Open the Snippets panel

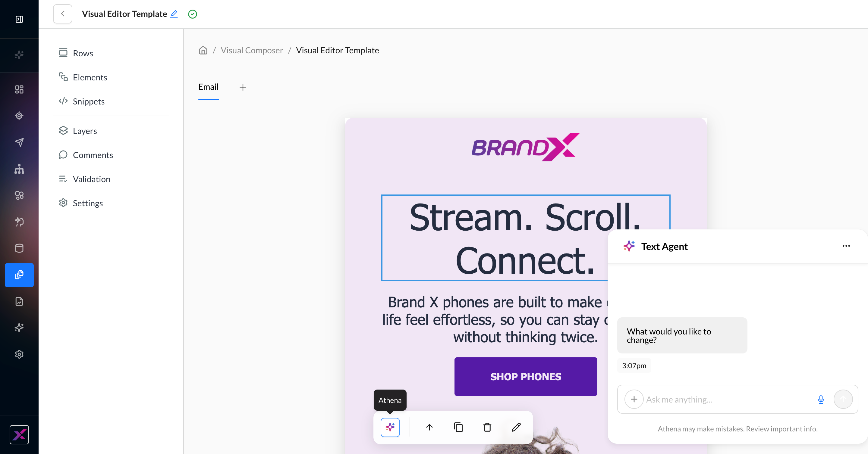point(111,101)
